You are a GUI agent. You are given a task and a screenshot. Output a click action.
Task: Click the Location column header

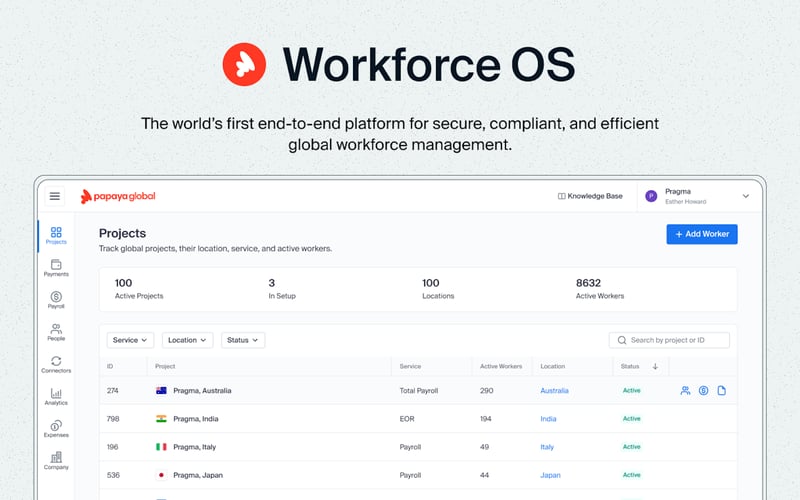(x=553, y=366)
